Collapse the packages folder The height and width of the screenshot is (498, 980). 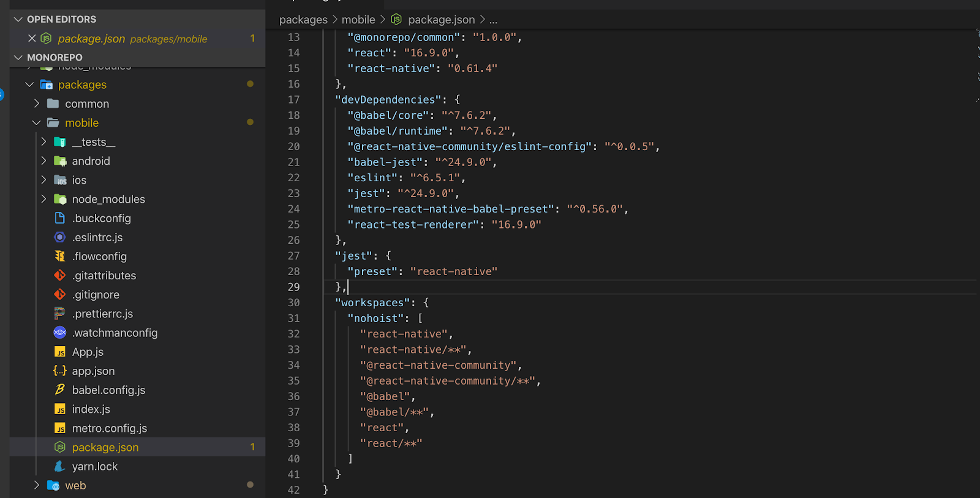click(29, 85)
